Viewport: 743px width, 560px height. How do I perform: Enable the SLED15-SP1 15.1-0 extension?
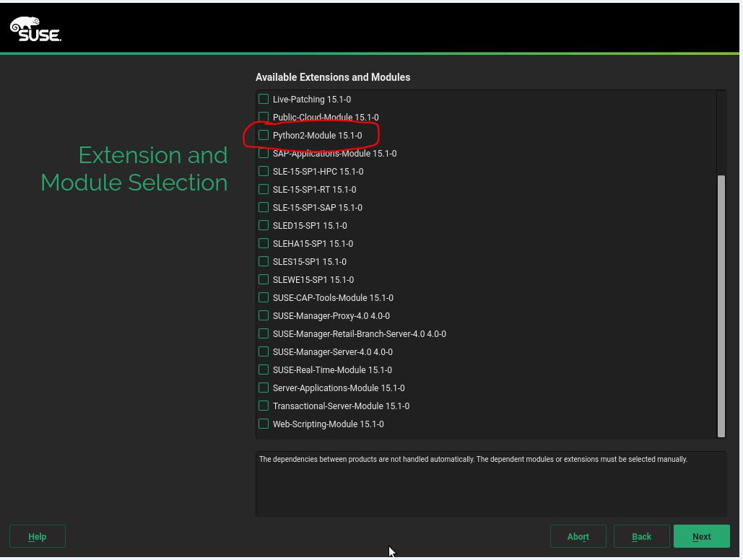(264, 225)
